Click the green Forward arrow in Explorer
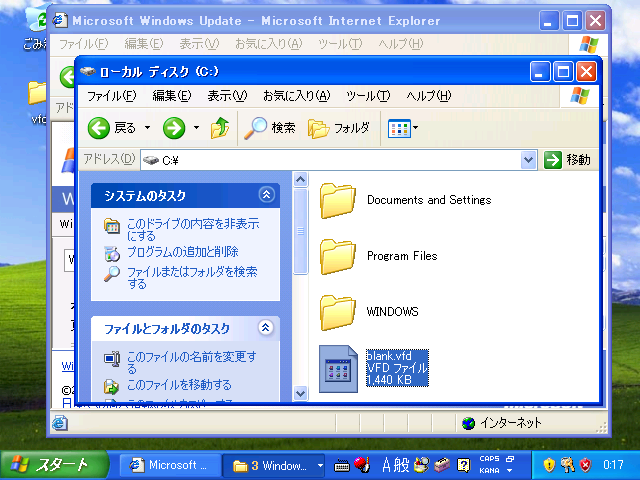The height and width of the screenshot is (480, 640). point(174,128)
